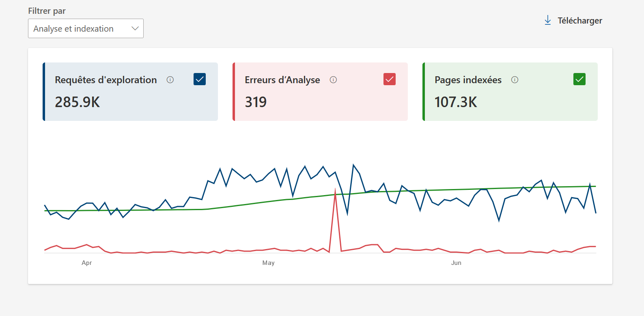Click the May label on chart axis

pyautogui.click(x=268, y=263)
